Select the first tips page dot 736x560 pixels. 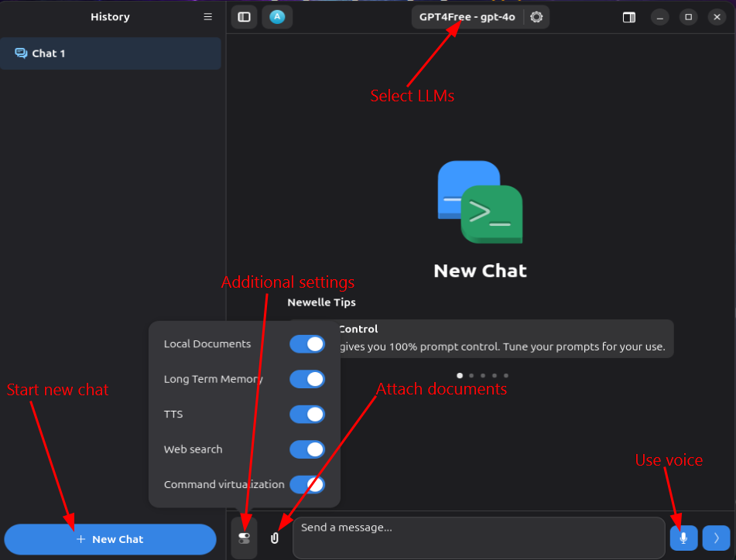[x=460, y=375]
